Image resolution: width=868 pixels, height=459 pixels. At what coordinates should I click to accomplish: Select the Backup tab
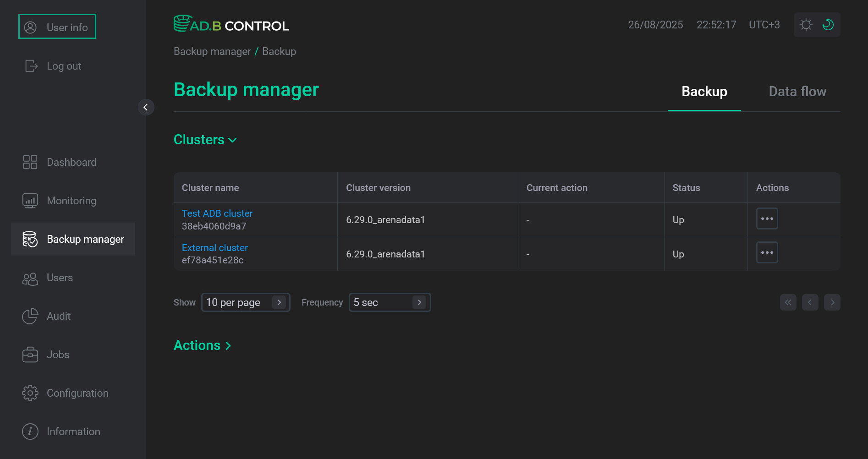click(x=704, y=91)
